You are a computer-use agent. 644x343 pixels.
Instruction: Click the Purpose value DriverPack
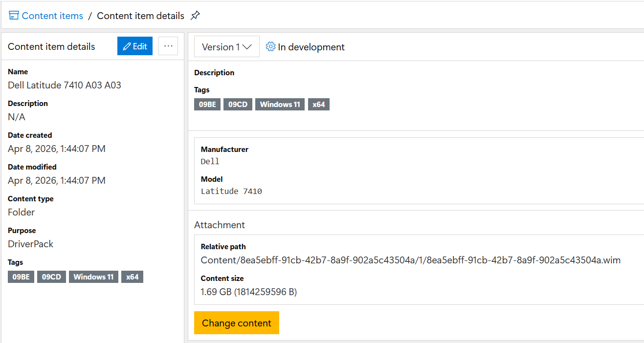point(31,244)
